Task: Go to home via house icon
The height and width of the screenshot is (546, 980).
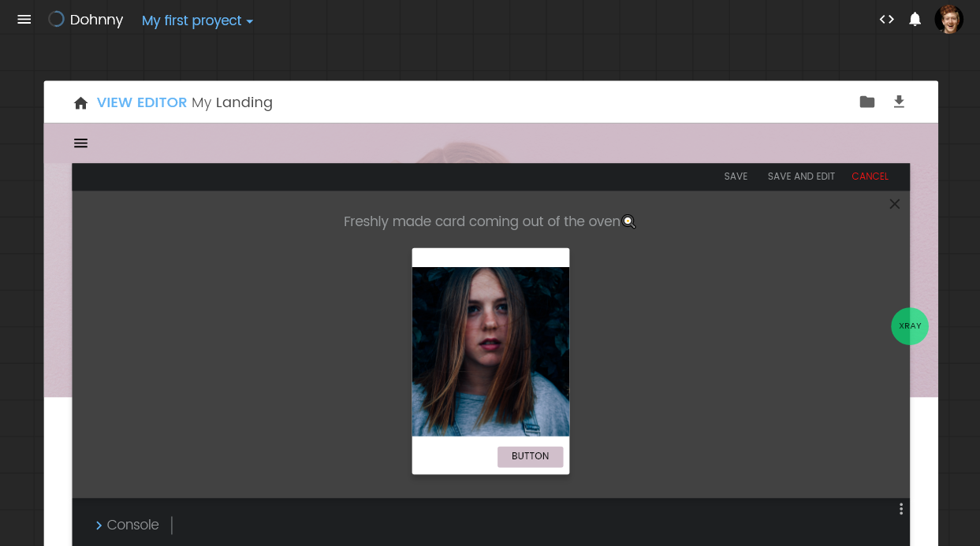Action: click(80, 103)
